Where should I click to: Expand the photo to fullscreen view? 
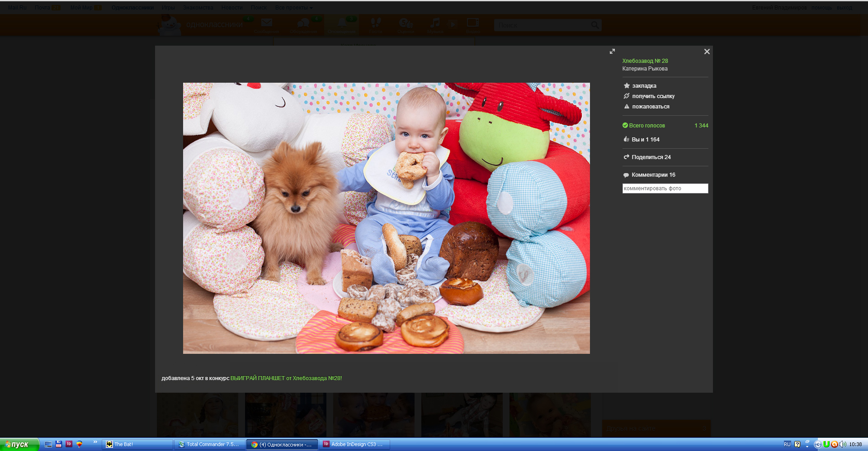612,52
